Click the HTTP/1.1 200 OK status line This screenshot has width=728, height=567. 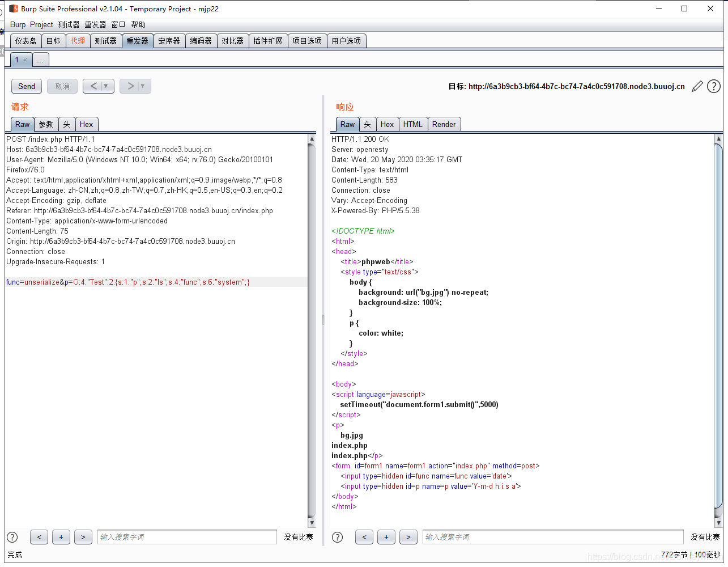point(360,139)
